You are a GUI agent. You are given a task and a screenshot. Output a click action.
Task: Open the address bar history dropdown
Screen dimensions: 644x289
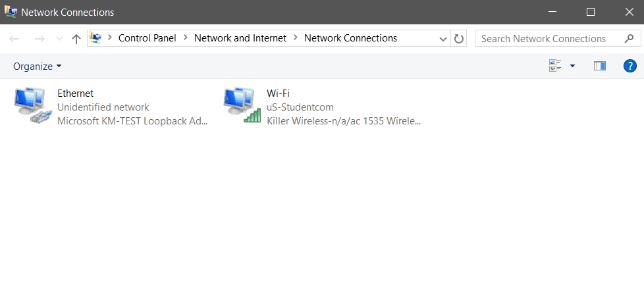tap(443, 39)
